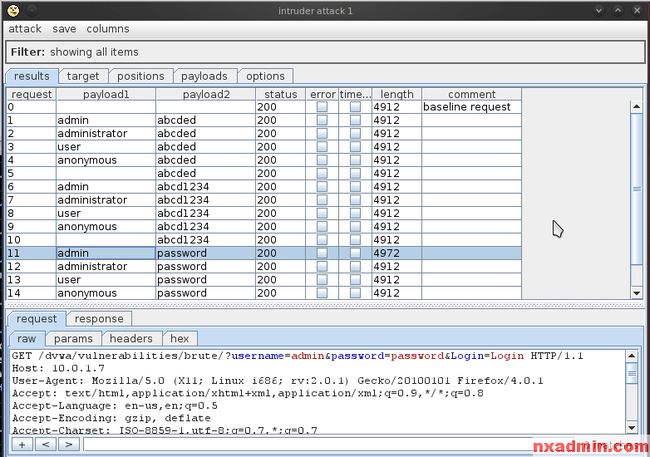Click the Burp application icon in title bar
This screenshot has height=457, width=650.
tap(13, 11)
